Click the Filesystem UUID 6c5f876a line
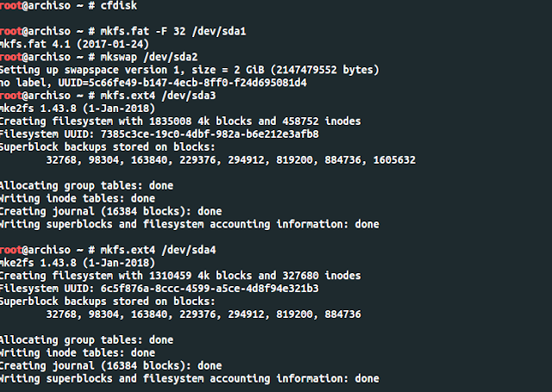 [x=159, y=289]
